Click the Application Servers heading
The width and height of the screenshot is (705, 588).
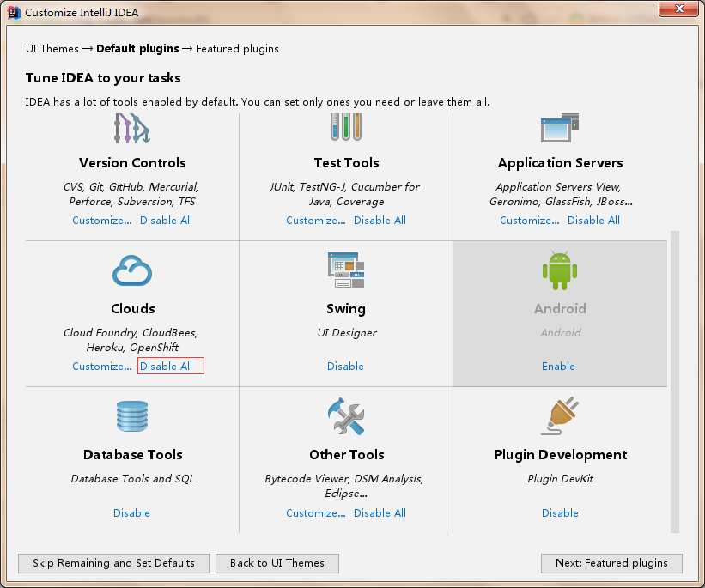point(560,163)
